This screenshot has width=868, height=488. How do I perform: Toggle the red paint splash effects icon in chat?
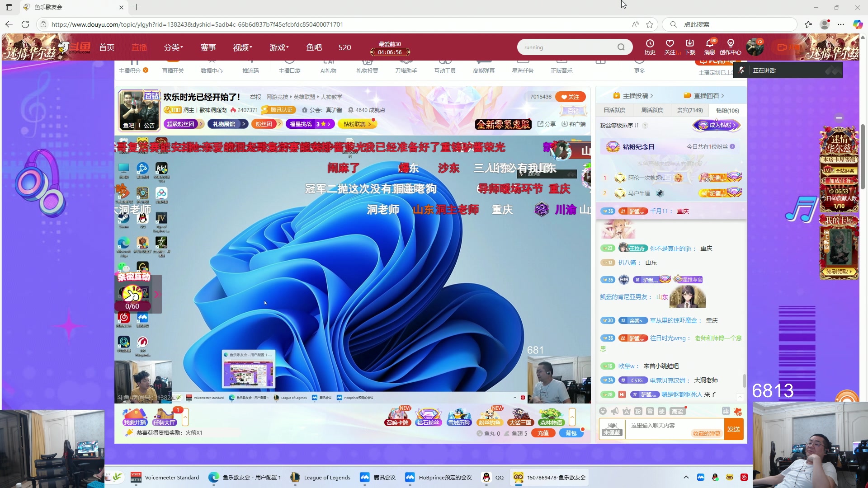[738, 411]
